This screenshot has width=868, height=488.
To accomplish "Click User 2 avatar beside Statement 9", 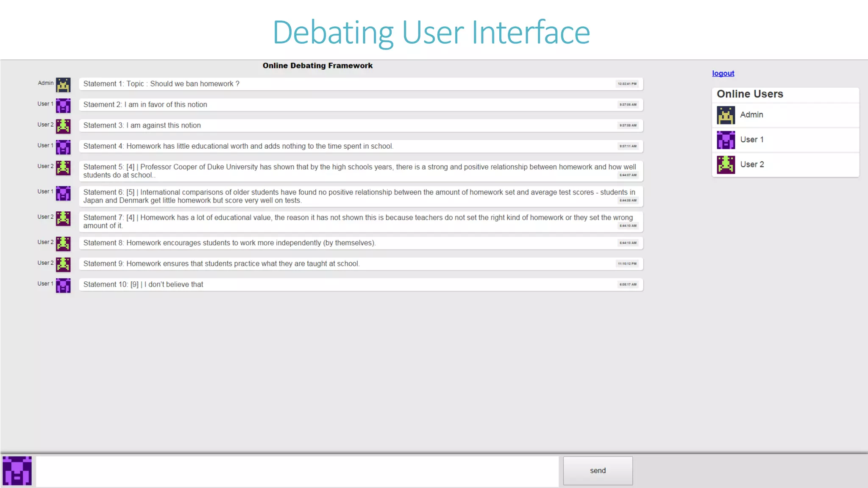I will tap(63, 264).
